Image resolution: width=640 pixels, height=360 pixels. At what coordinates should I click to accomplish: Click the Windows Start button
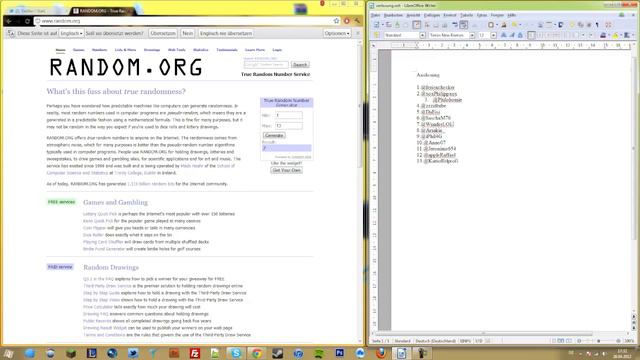[x=8, y=353]
